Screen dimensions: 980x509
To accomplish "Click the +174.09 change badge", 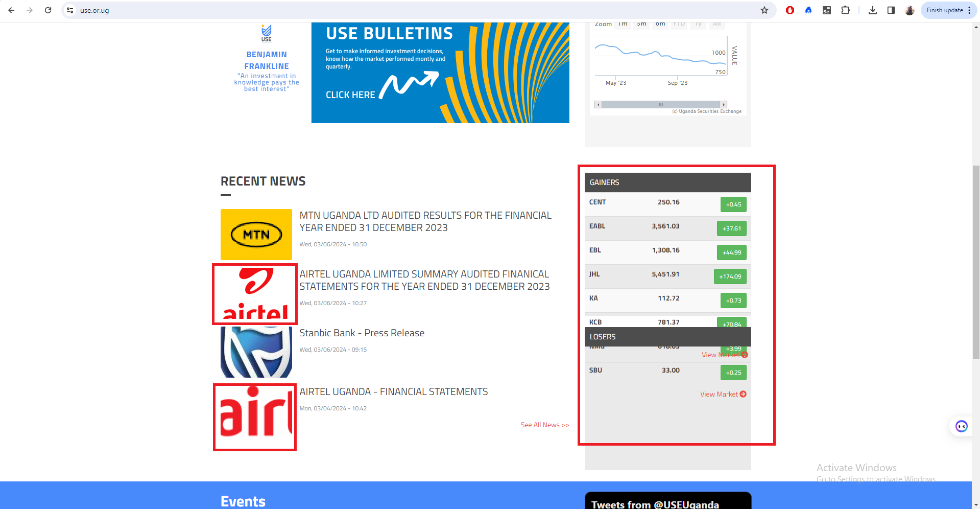I will [730, 276].
